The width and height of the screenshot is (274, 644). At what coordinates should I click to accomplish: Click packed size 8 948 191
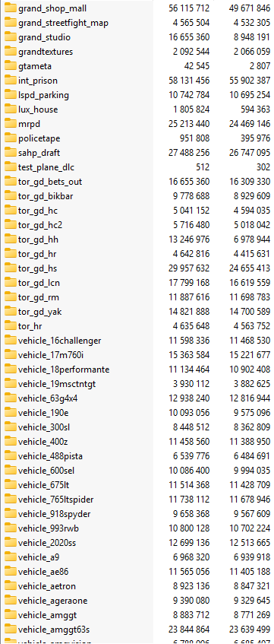pyautogui.click(x=252, y=37)
